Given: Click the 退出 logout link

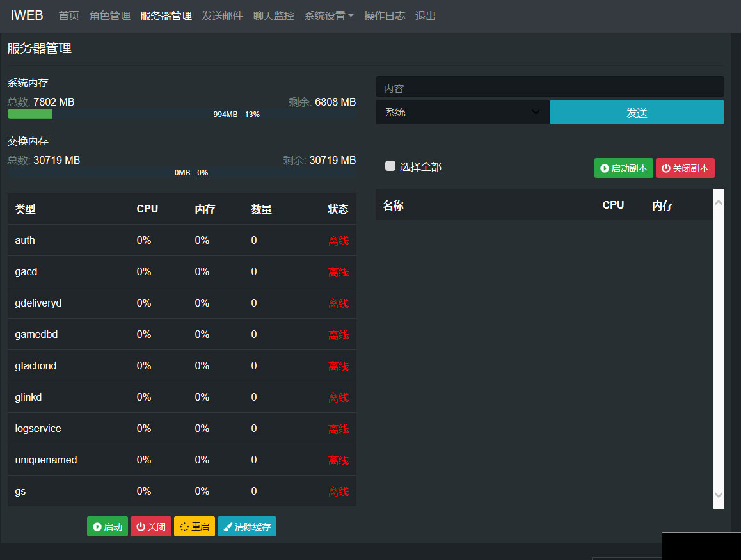Looking at the screenshot, I should click(426, 16).
